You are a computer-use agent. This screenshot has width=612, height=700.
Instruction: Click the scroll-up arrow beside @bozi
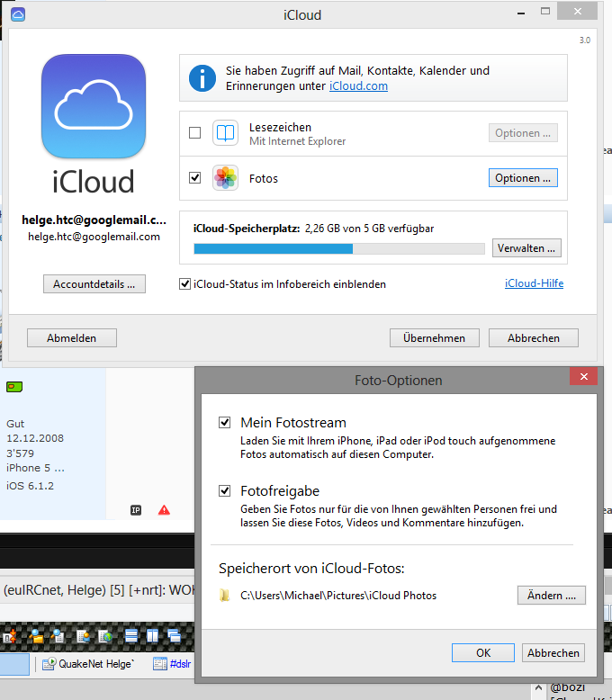click(539, 688)
